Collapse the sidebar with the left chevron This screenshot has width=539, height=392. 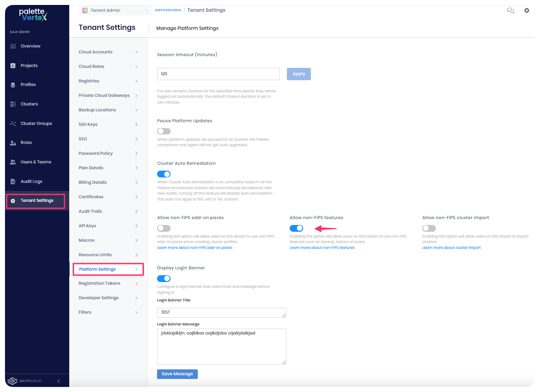(58, 381)
